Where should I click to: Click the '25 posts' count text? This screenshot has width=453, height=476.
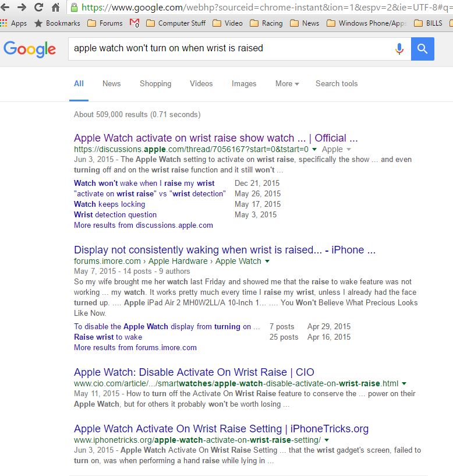284,337
